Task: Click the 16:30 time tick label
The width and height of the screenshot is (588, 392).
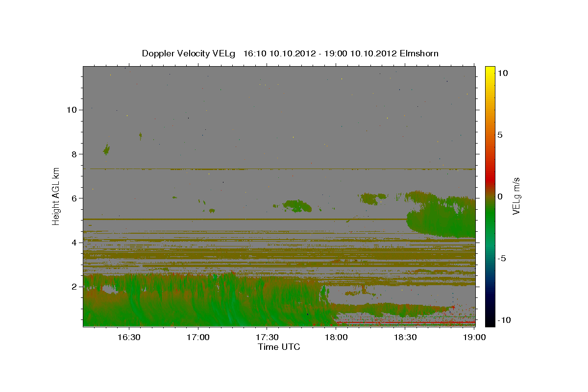Action: click(x=128, y=337)
